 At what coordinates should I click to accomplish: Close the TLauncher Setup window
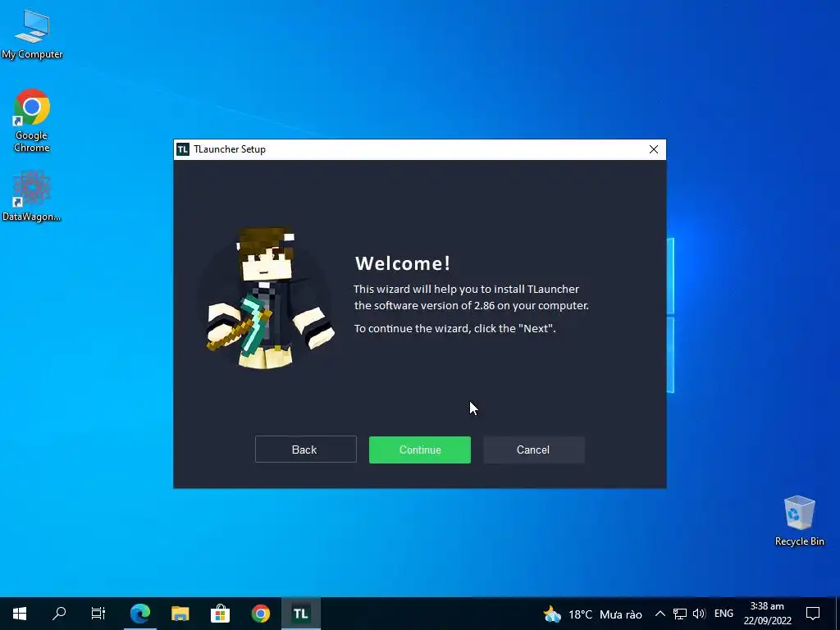click(x=654, y=149)
